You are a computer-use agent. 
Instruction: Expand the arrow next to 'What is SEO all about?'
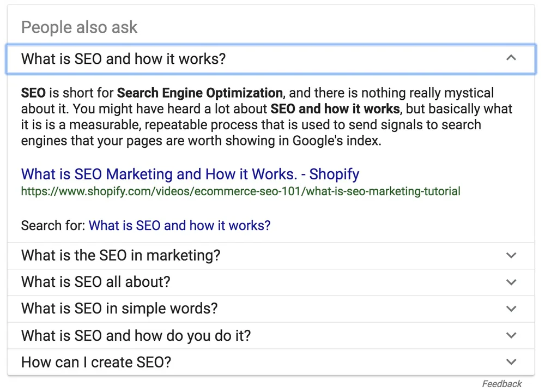coord(511,282)
